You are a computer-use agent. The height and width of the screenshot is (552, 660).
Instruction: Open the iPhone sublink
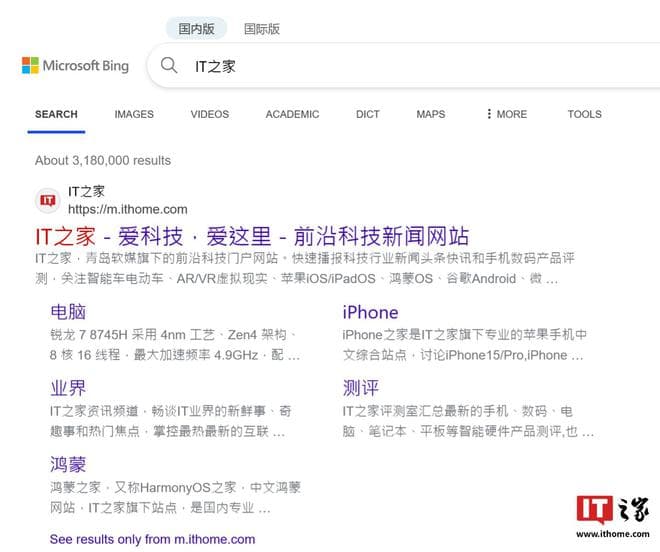pos(370,312)
